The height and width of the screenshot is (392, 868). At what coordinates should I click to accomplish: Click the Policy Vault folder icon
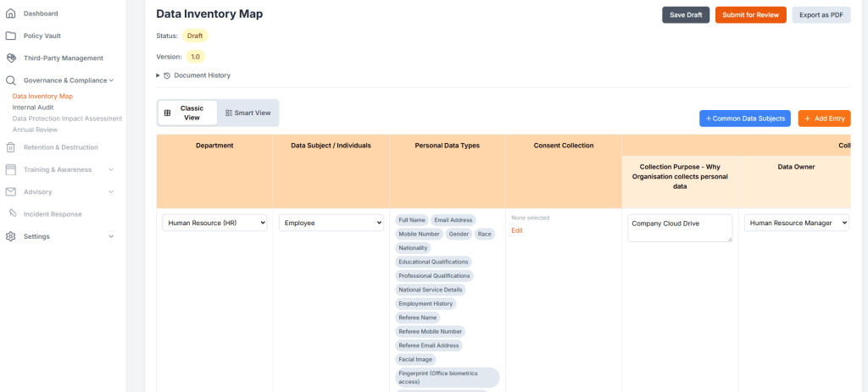click(11, 36)
